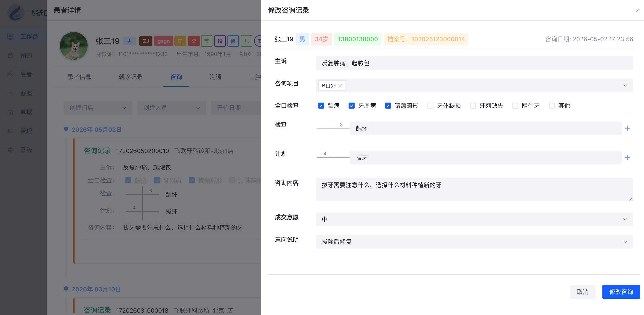Click the 史 patient tag badge
The height and width of the screenshot is (315, 644).
point(180,41)
